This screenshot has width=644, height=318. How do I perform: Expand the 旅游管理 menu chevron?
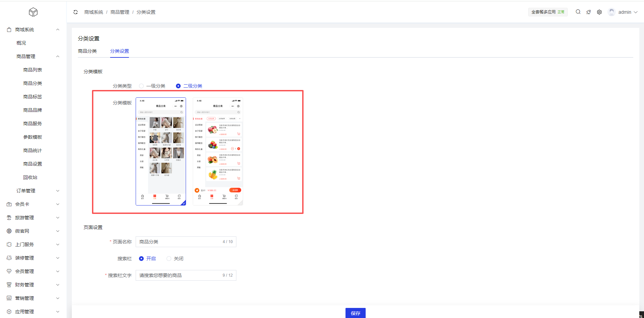coord(58,218)
